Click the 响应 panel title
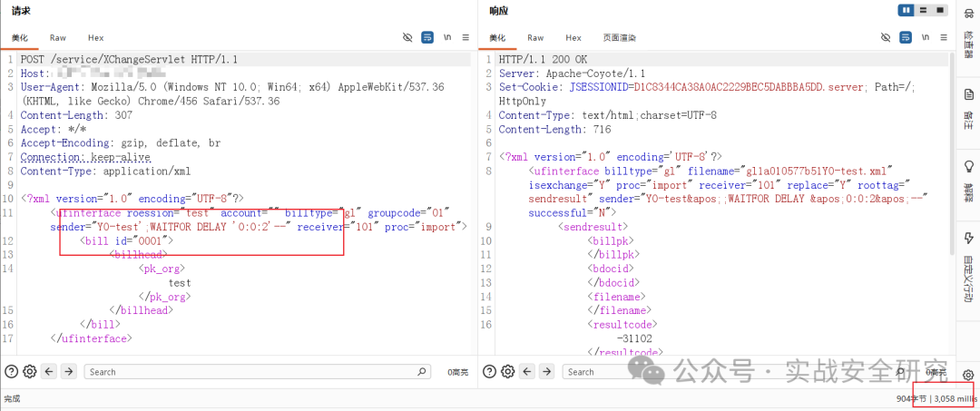 pos(499,11)
